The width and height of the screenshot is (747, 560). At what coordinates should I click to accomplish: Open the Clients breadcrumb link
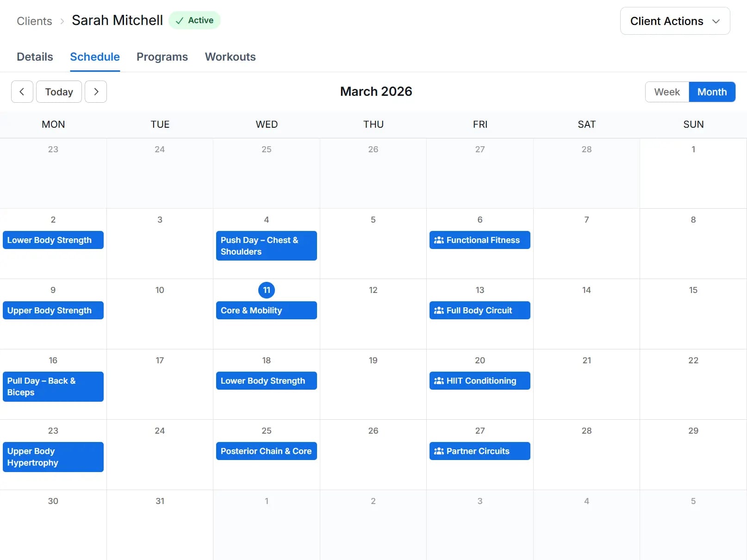tap(34, 21)
